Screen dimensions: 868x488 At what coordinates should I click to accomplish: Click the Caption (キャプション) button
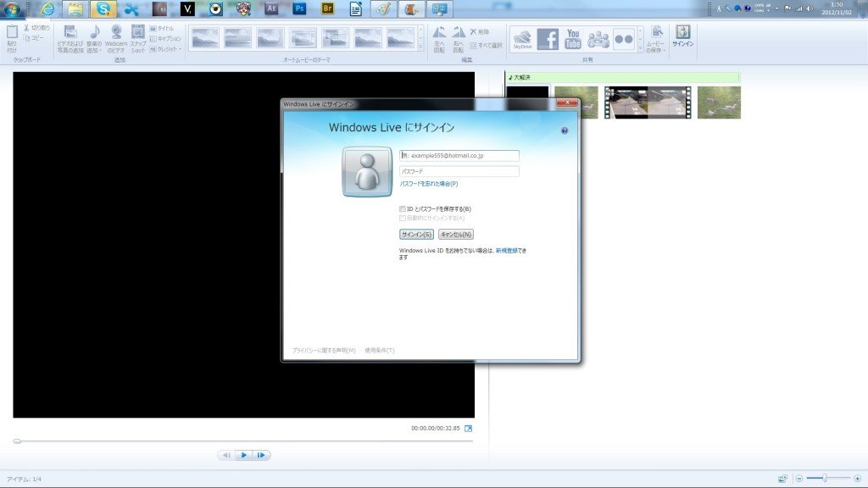coord(165,39)
